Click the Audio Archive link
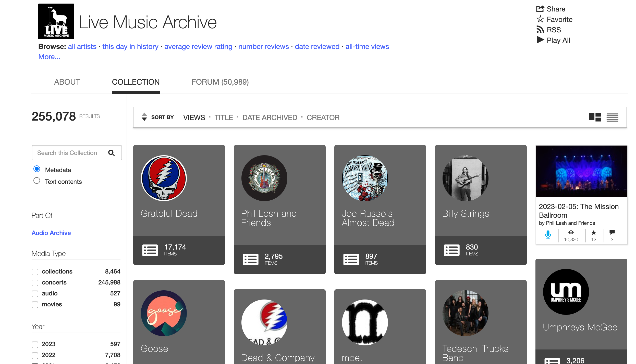 coord(51,233)
